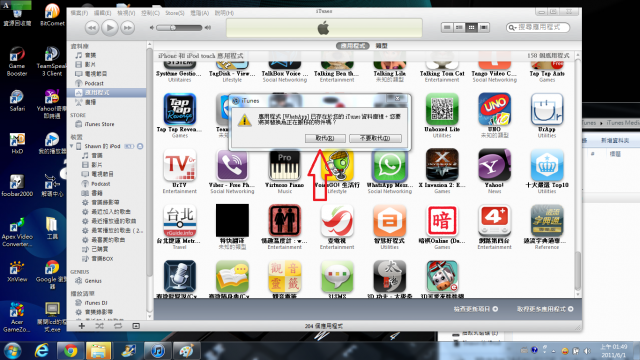Click the 十大導遊 Top10 app icon

[547, 165]
